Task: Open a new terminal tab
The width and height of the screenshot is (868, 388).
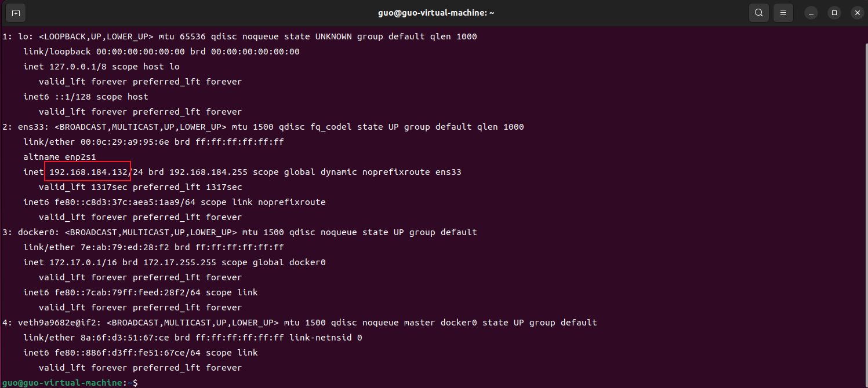Action: [x=16, y=12]
